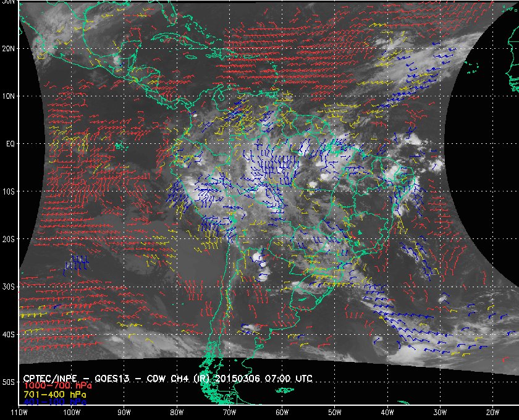Click the 60W longitude label

coord(282,413)
